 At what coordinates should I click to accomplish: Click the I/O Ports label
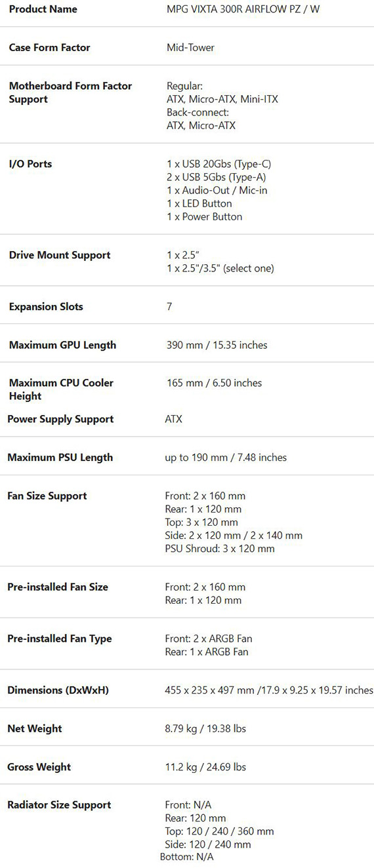point(30,164)
